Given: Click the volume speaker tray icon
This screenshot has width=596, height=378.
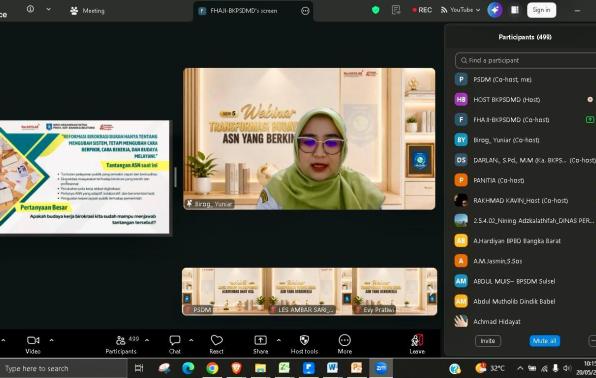Looking at the screenshot, I should (x=567, y=368).
